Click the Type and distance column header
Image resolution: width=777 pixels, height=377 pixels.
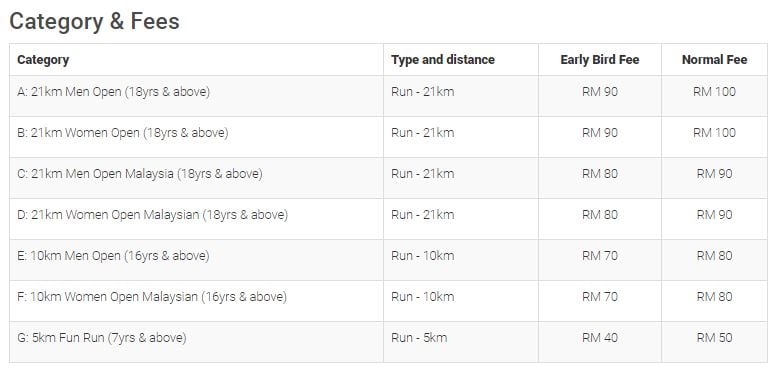point(443,60)
